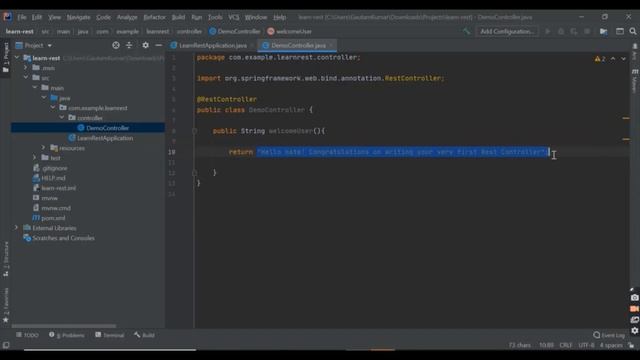The image size is (640, 360).
Task: Click the Run icon in toolbar
Action: click(x=547, y=31)
